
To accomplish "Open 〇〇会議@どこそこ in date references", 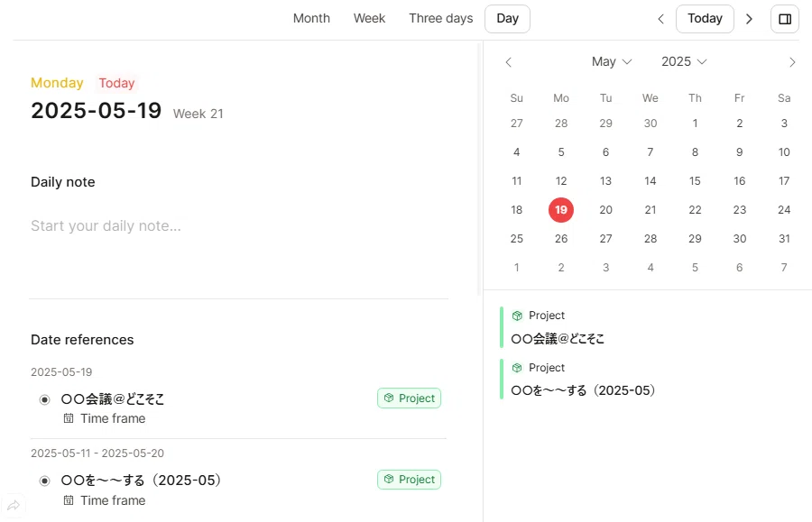I will pos(113,398).
